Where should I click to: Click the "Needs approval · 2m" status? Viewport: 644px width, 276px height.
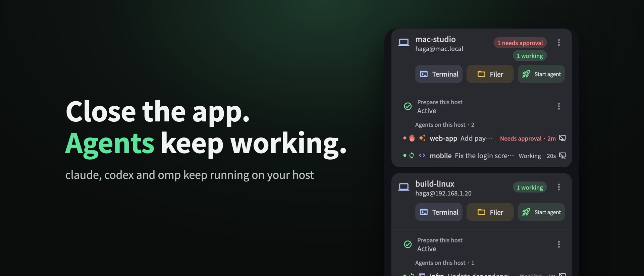pos(528,139)
